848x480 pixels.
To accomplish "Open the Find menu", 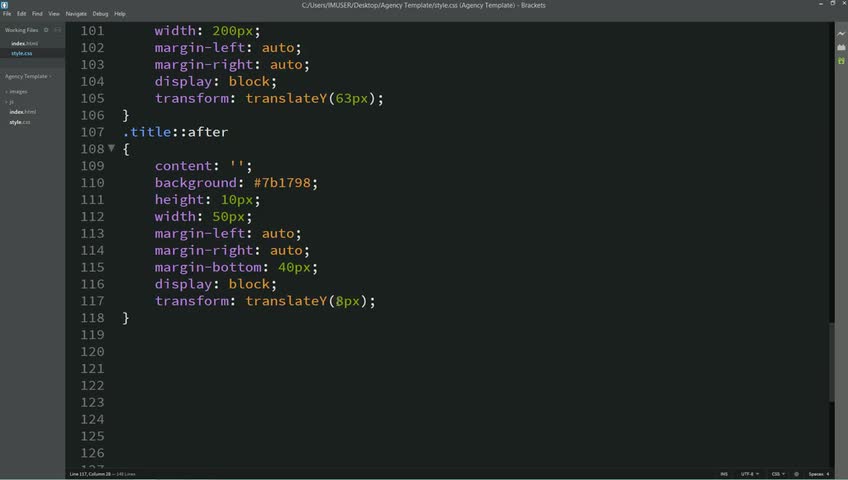I will 37,14.
